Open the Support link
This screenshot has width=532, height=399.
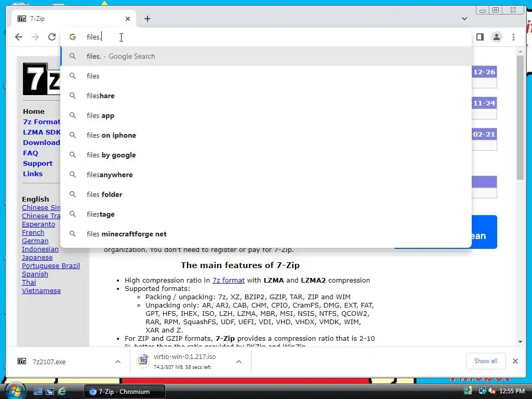(37, 164)
